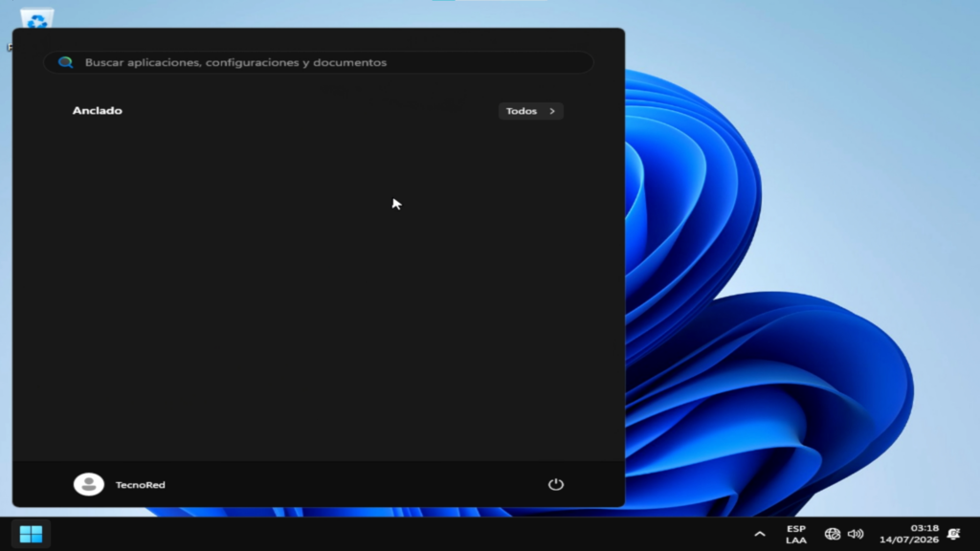Open the network globe tray icon
The image size is (980, 551).
coord(832,534)
